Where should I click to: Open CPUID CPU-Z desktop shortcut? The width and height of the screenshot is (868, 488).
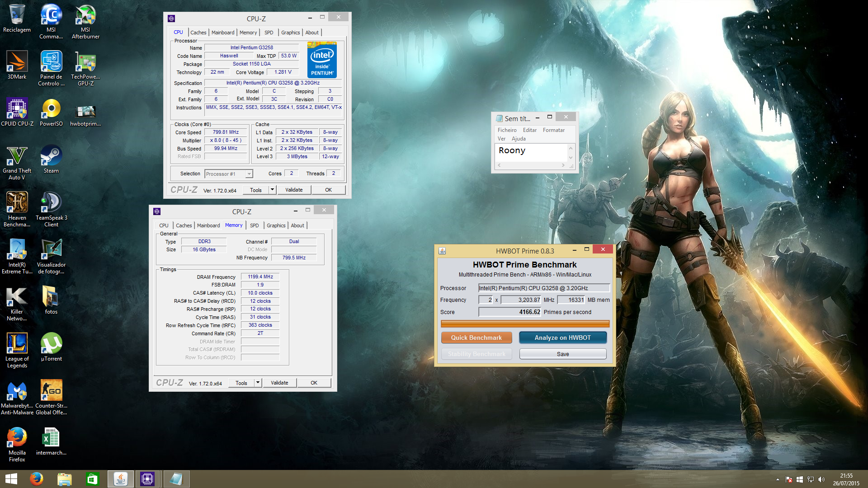(x=17, y=112)
